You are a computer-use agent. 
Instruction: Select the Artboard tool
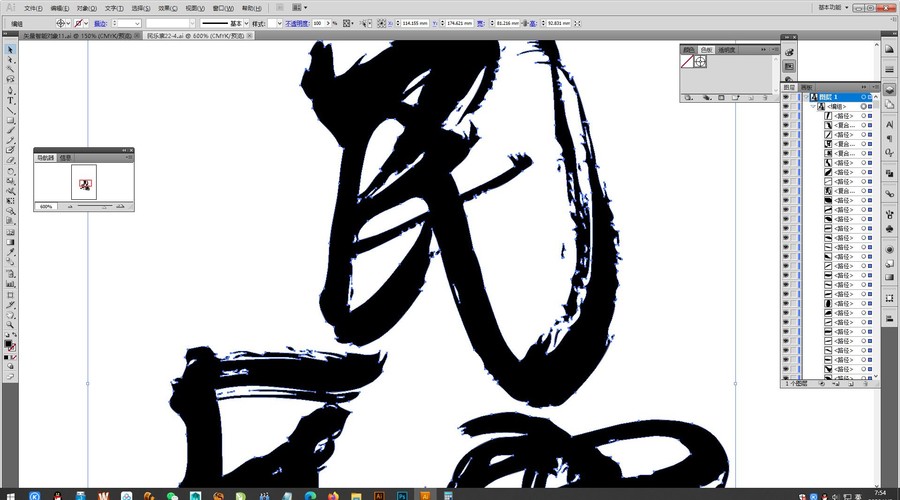click(10, 295)
